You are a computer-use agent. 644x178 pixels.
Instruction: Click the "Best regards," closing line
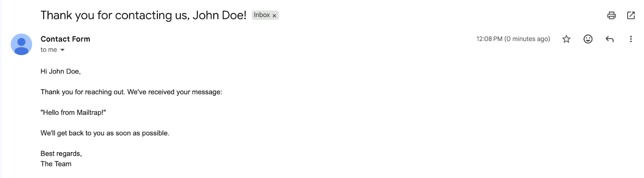click(x=61, y=154)
